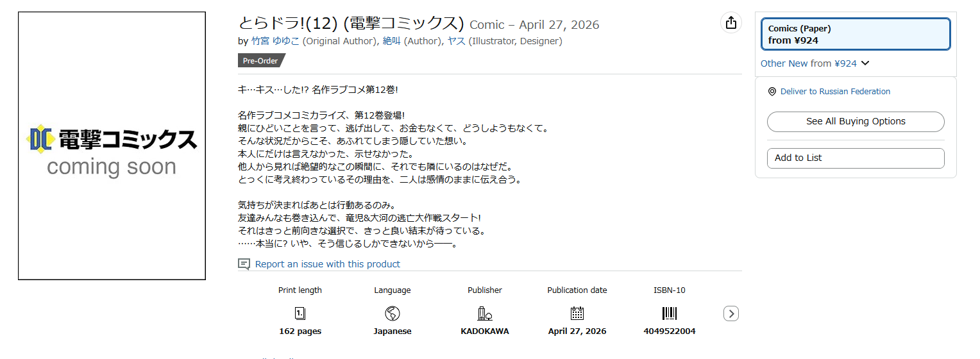Click the print length pages icon
The height and width of the screenshot is (359, 980).
point(300,313)
